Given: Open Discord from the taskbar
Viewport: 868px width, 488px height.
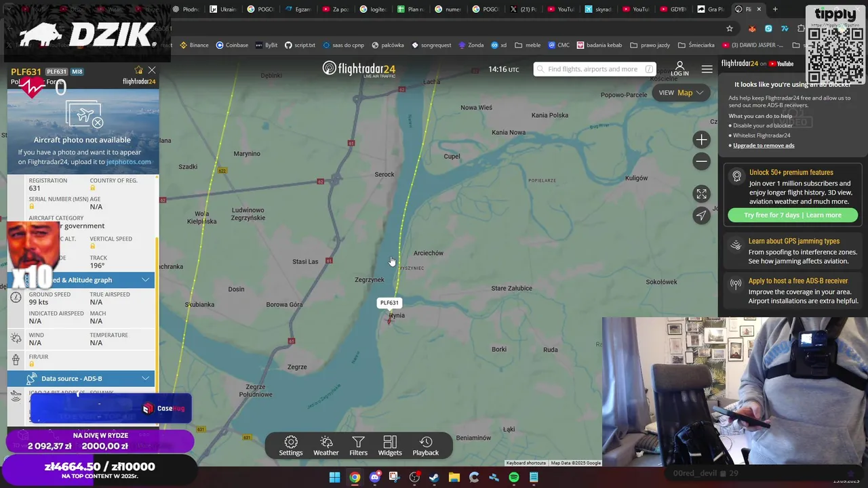Looking at the screenshot, I should coord(374,477).
